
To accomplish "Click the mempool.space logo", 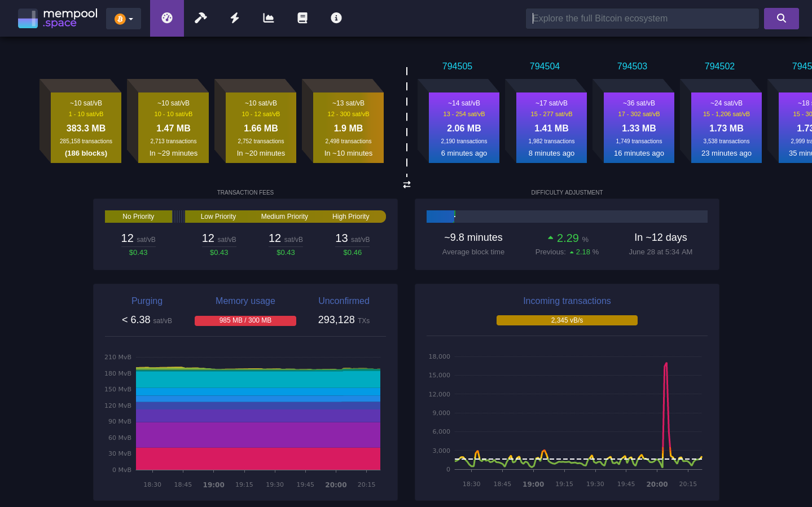I will pyautogui.click(x=58, y=18).
